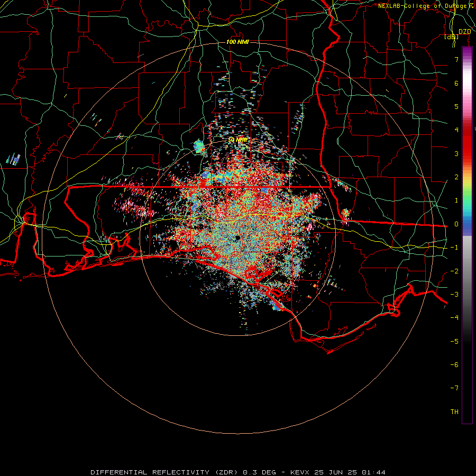Click the "7" value on the dB scale
Image resolution: width=476 pixels, height=476 pixels.
(456, 60)
